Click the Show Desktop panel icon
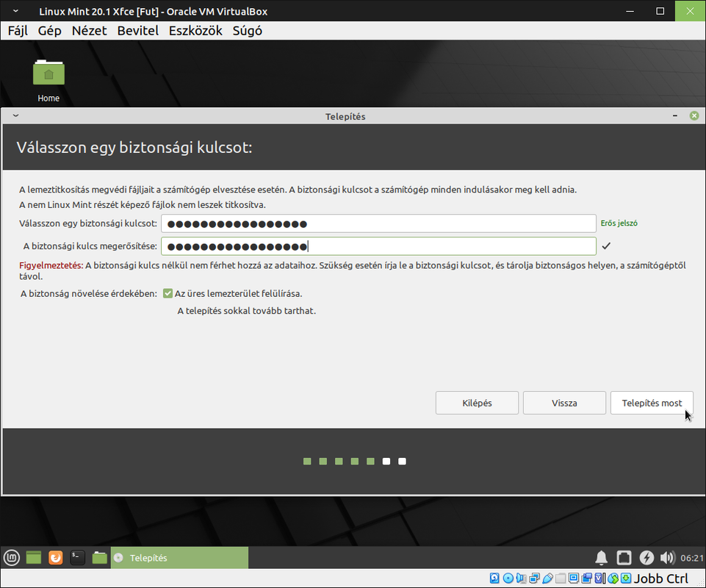This screenshot has height=588, width=706. (34, 558)
